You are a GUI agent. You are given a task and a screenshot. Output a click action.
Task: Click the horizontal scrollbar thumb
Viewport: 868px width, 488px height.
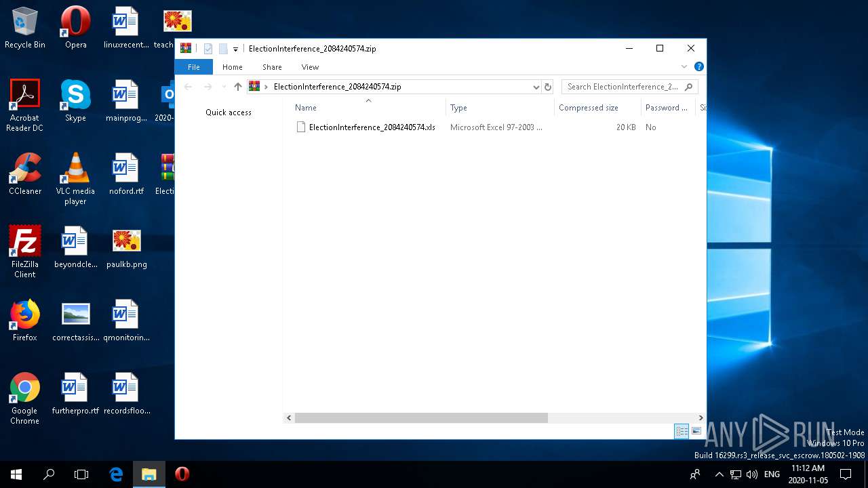[421, 418]
